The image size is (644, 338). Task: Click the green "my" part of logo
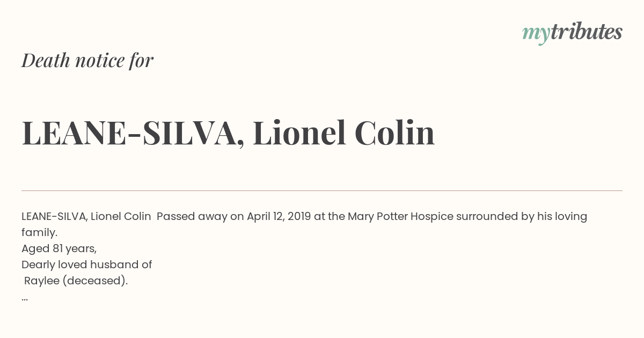[536, 35]
